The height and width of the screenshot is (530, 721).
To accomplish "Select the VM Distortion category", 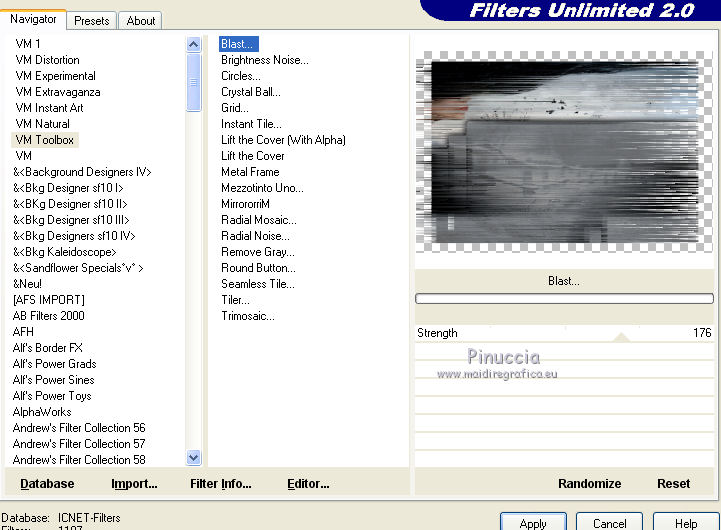I will click(x=47, y=60).
